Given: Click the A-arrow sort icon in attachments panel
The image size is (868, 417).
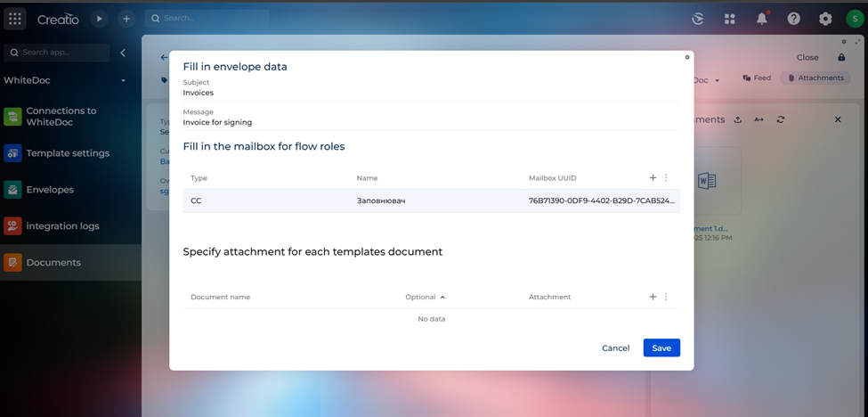Looking at the screenshot, I should click(759, 119).
